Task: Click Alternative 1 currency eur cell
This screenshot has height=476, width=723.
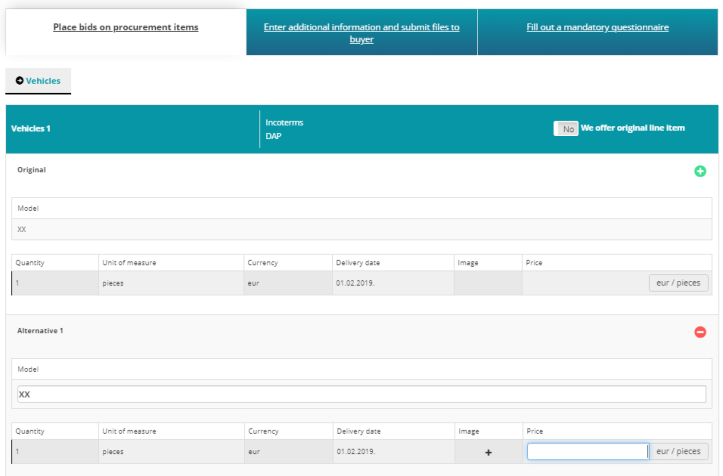Action: pyautogui.click(x=289, y=452)
